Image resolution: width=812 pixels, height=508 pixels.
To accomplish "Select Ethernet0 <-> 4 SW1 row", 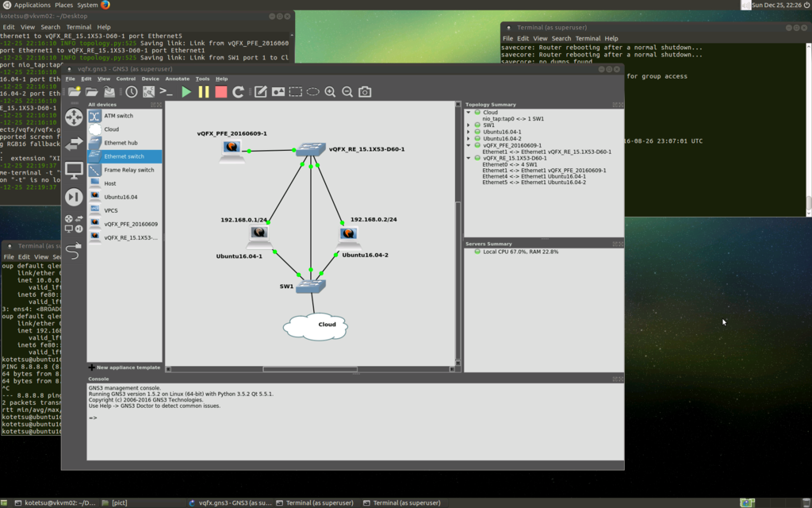I will [x=510, y=164].
